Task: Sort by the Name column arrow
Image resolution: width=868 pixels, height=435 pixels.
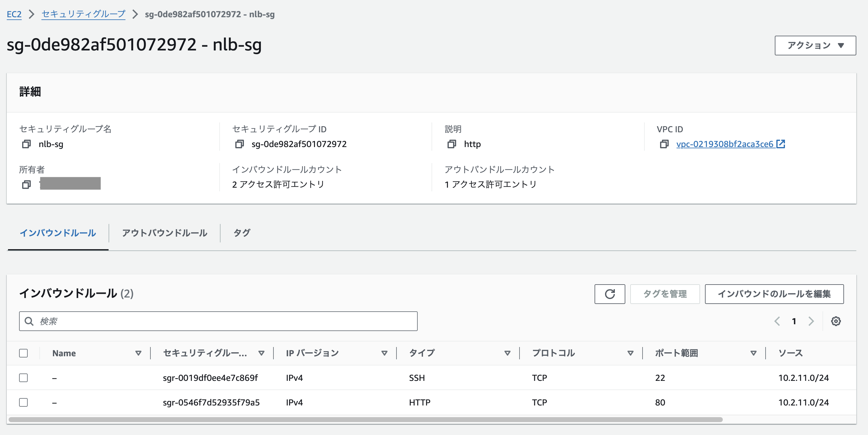Action: coord(138,353)
